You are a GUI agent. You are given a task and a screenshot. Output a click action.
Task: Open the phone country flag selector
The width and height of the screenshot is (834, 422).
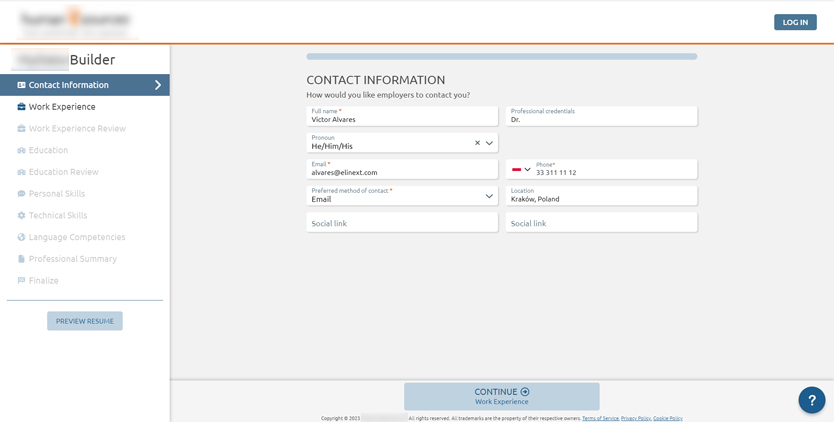click(x=521, y=169)
